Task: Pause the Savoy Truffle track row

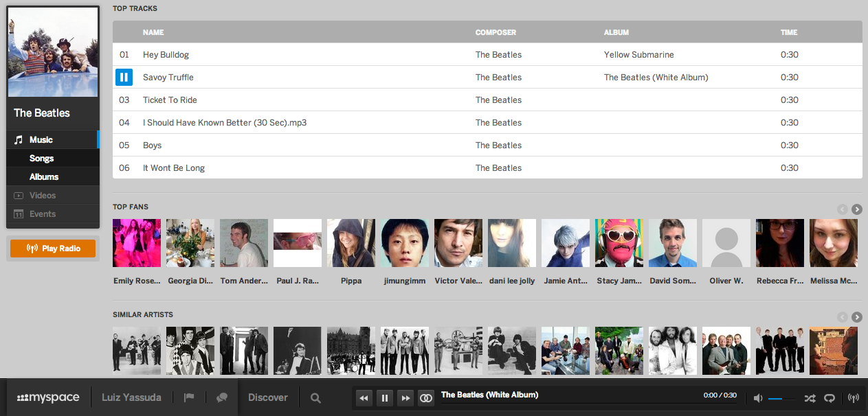Action: point(124,77)
